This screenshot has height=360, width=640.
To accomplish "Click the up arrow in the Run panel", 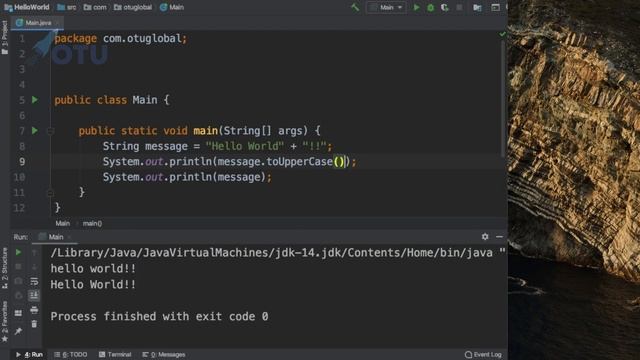I will (x=34, y=253).
